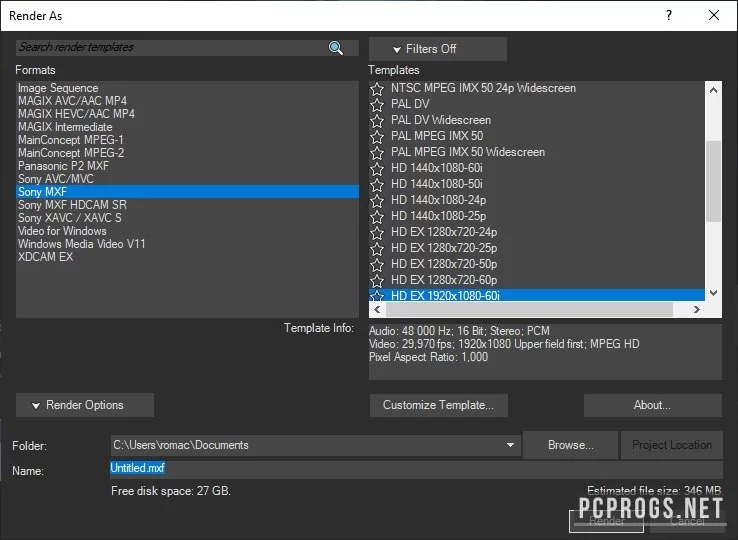This screenshot has height=540, width=738.
Task: Select MainConcept MPEG-2 format
Action: (187, 153)
